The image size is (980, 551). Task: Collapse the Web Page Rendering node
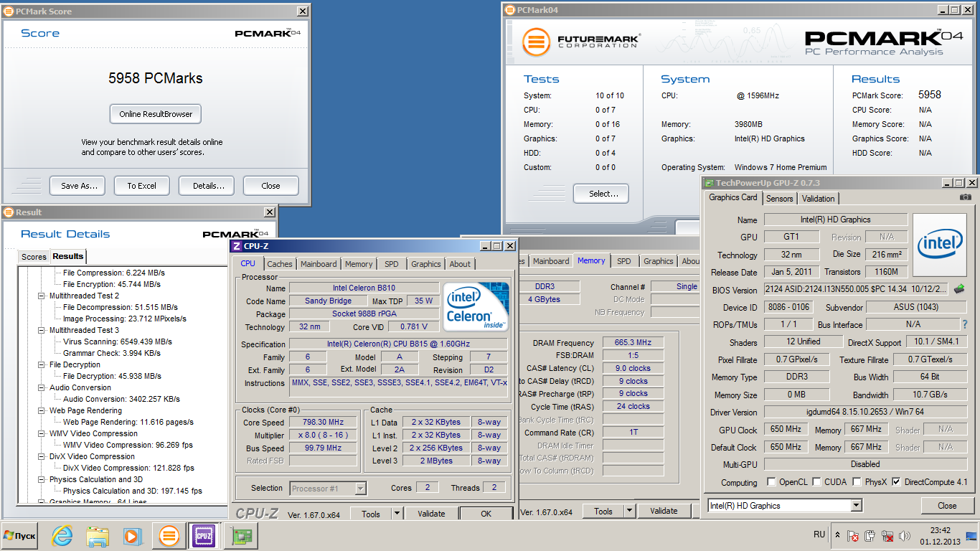click(x=41, y=410)
